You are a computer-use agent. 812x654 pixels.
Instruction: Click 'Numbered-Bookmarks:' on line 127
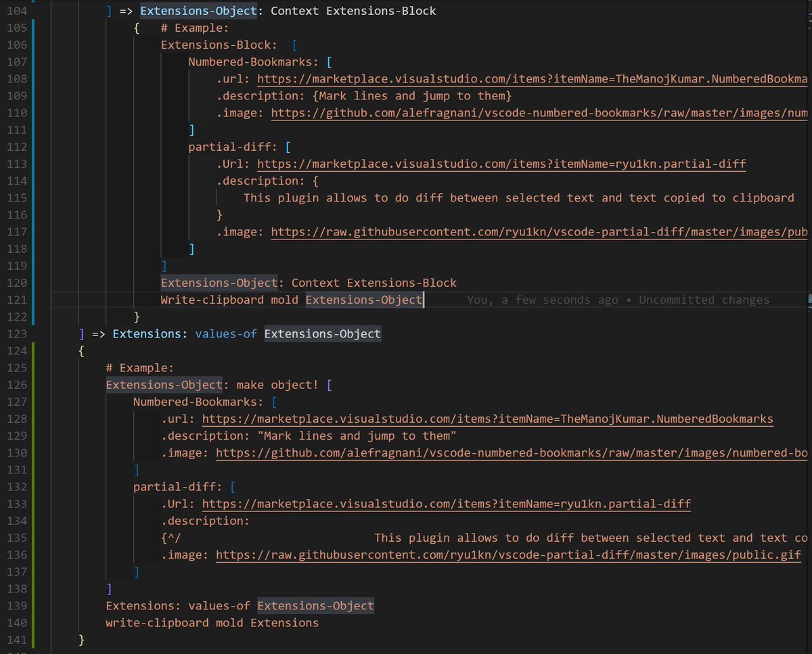point(198,402)
